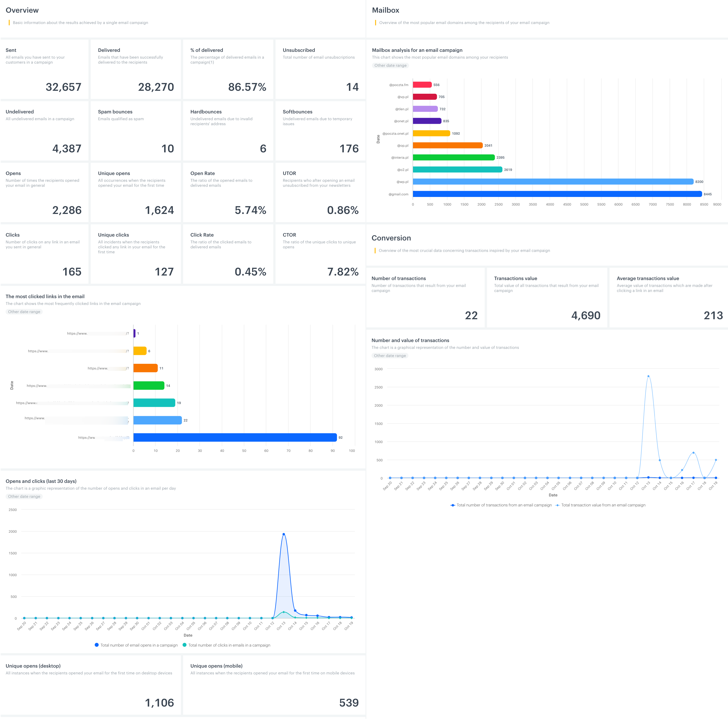This screenshot has width=728, height=719.
Task: Open 'Other date range' for the transactions chart
Action: click(x=390, y=355)
